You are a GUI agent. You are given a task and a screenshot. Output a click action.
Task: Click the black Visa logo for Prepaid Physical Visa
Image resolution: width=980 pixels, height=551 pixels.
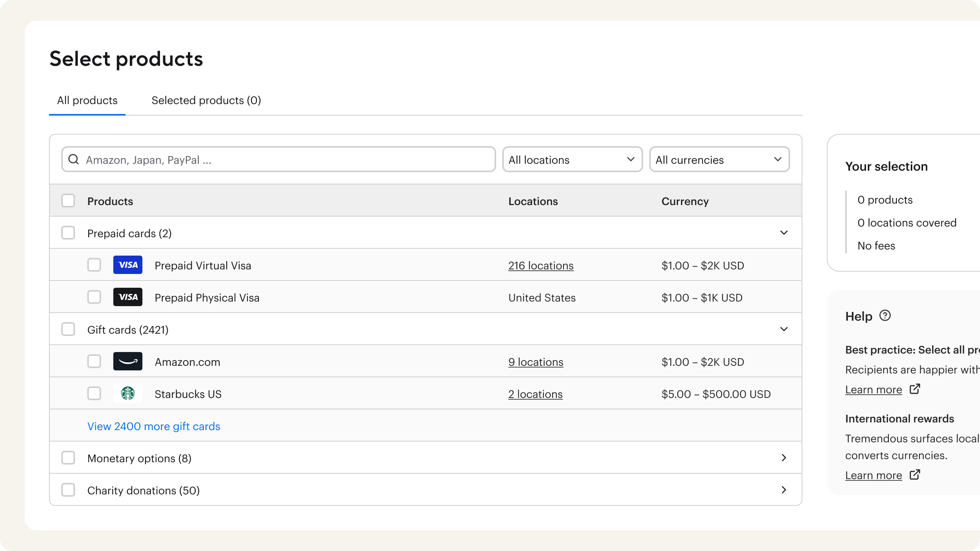[127, 297]
